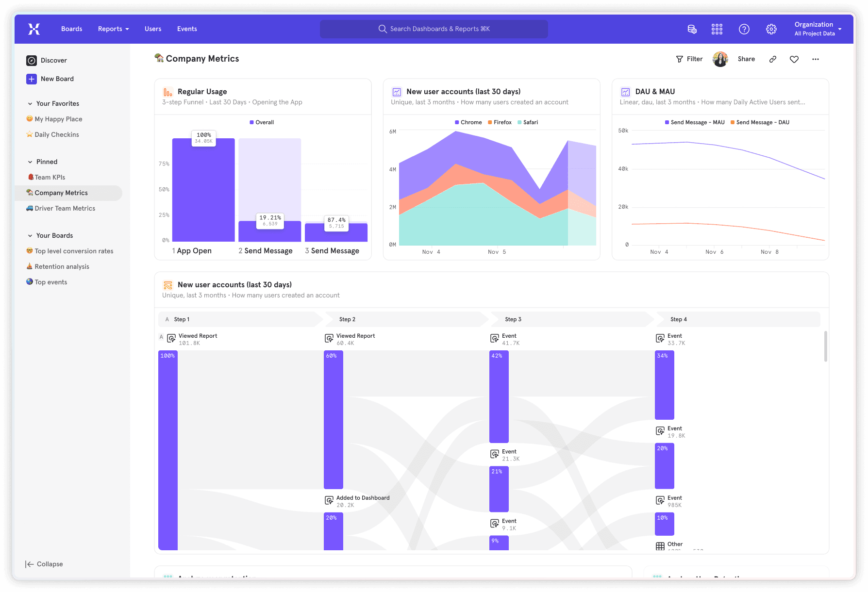Click the Search Dashboards & Reports field
Viewport: 868px width, 592px height.
point(434,29)
